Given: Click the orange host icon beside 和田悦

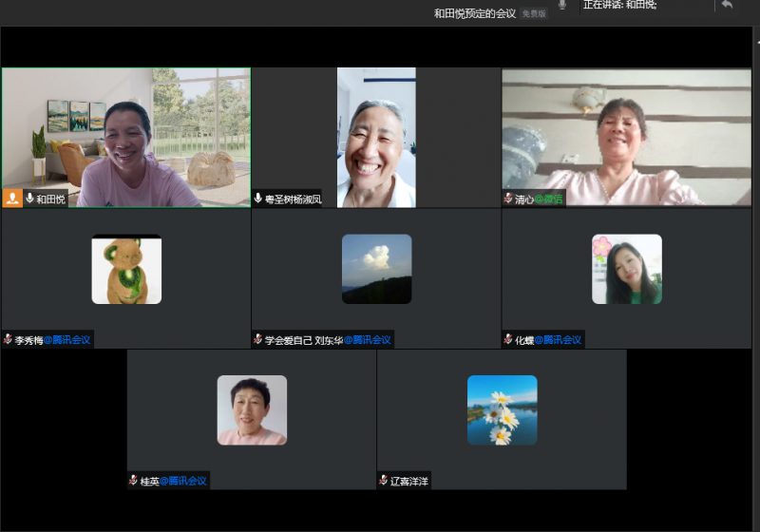Looking at the screenshot, I should click(13, 199).
